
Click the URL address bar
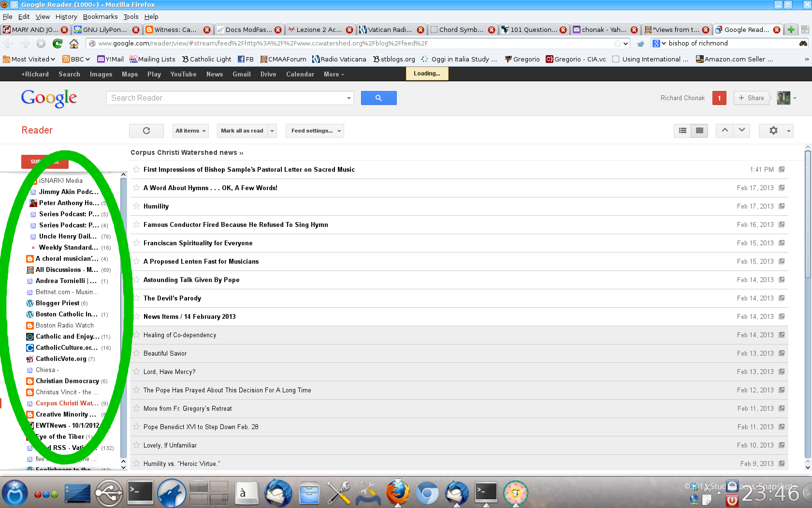[358, 44]
